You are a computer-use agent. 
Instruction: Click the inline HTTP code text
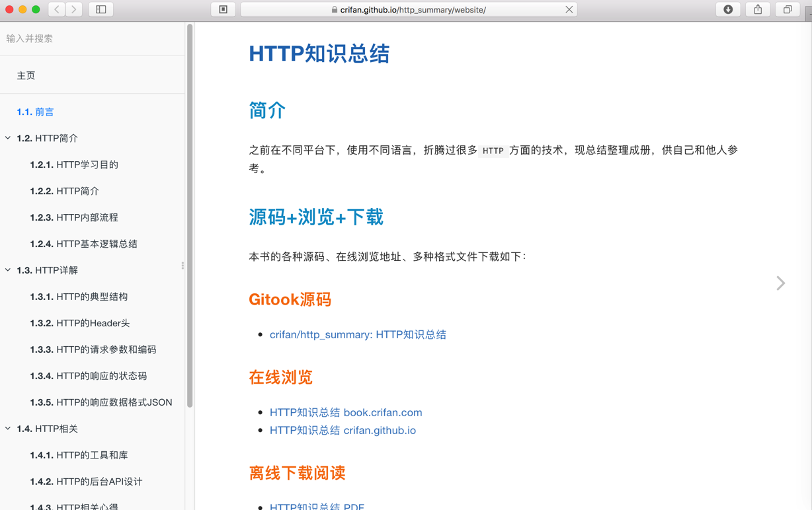(x=493, y=151)
